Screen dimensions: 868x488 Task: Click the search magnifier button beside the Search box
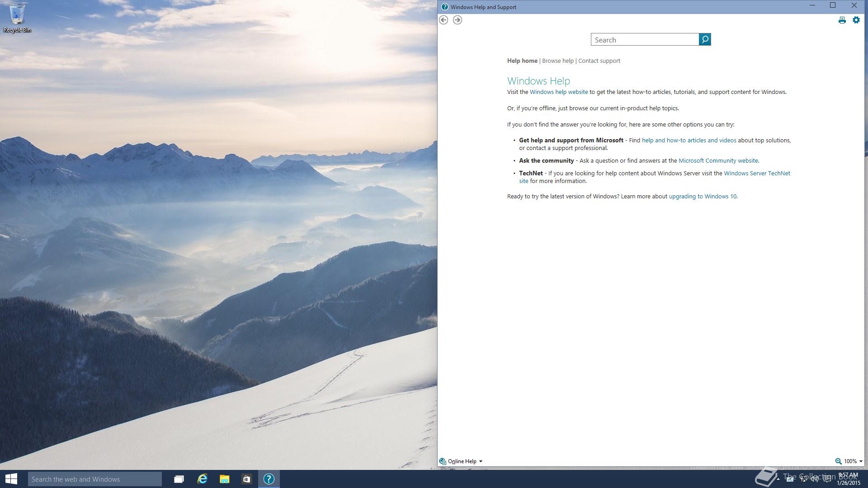pyautogui.click(x=705, y=40)
